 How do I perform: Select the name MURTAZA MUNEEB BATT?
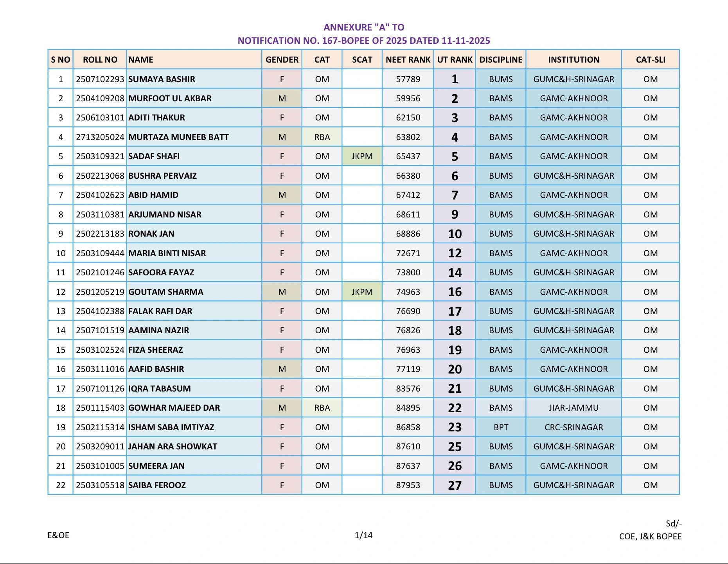[x=178, y=137]
